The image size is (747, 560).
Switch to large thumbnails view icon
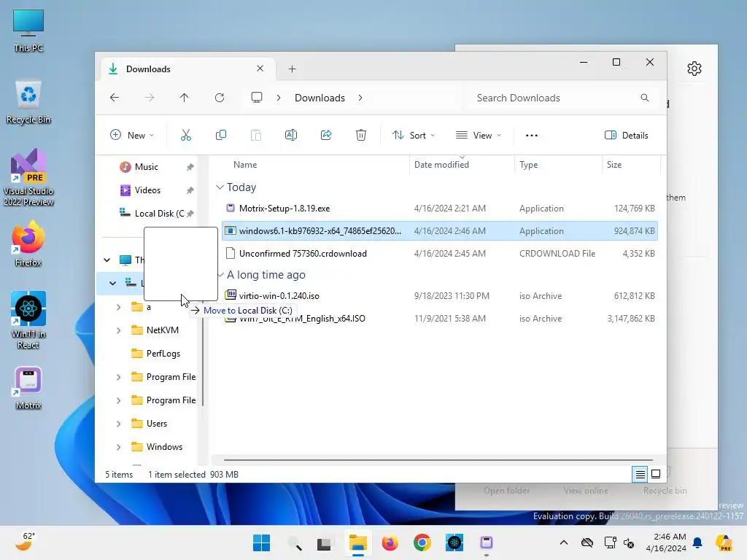click(x=656, y=474)
